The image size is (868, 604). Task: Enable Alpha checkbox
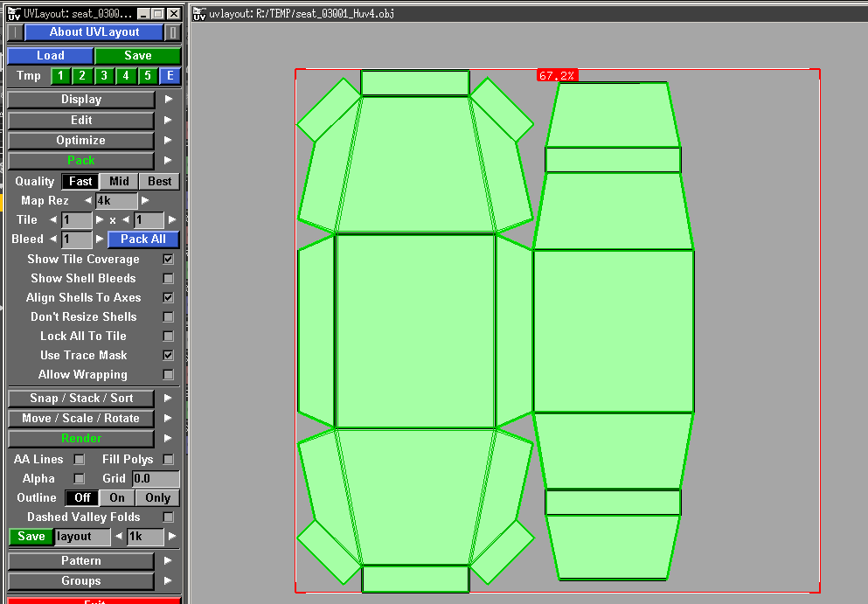[80, 478]
